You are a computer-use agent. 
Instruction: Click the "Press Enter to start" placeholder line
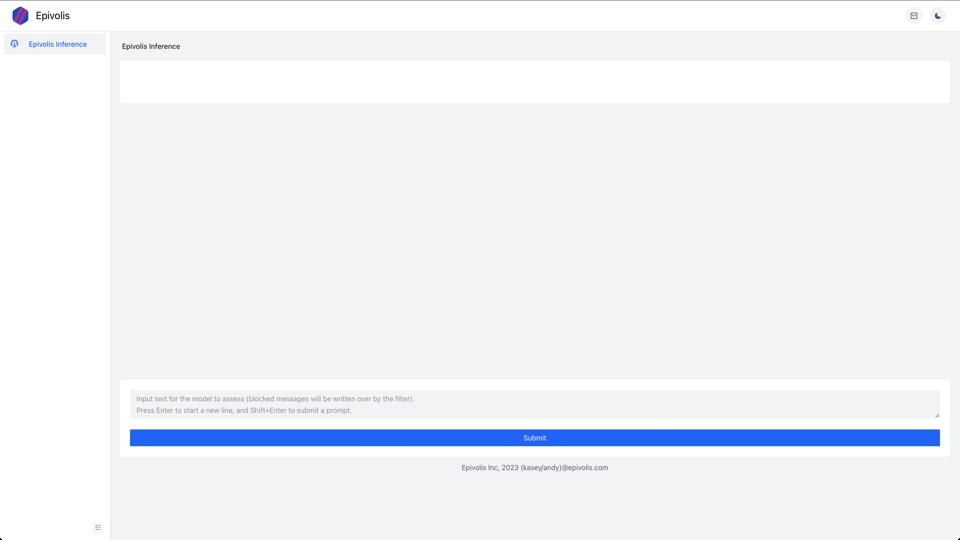coord(243,411)
